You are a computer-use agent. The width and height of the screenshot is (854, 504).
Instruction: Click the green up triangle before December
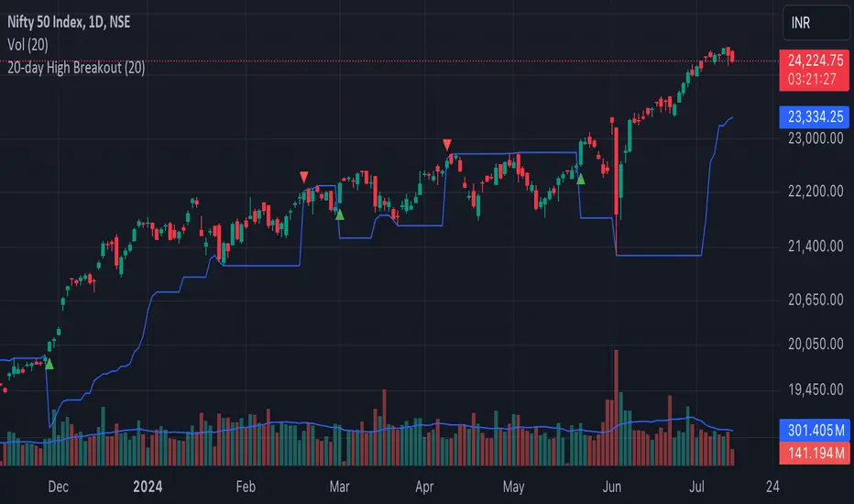point(49,365)
